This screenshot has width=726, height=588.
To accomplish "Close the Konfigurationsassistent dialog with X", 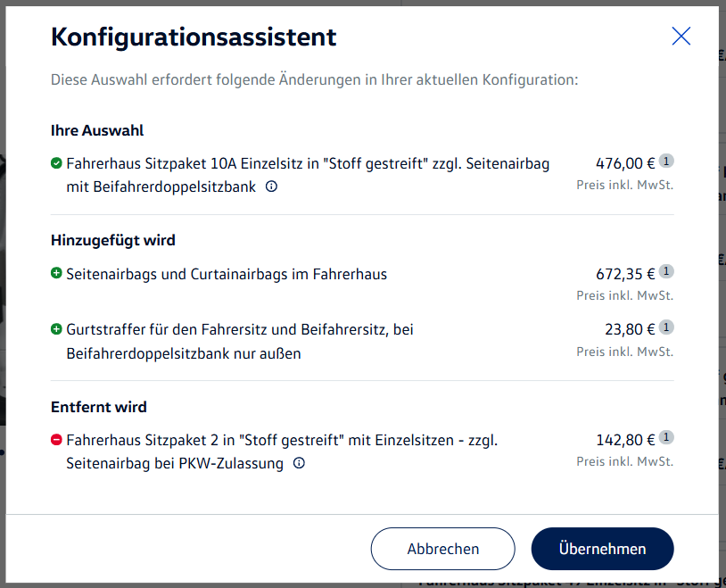I will (x=681, y=37).
